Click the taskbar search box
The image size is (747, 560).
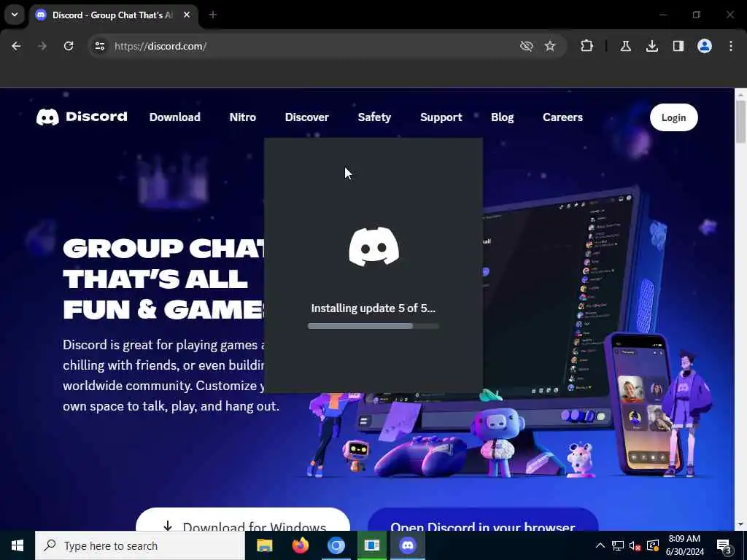pyautogui.click(x=140, y=545)
